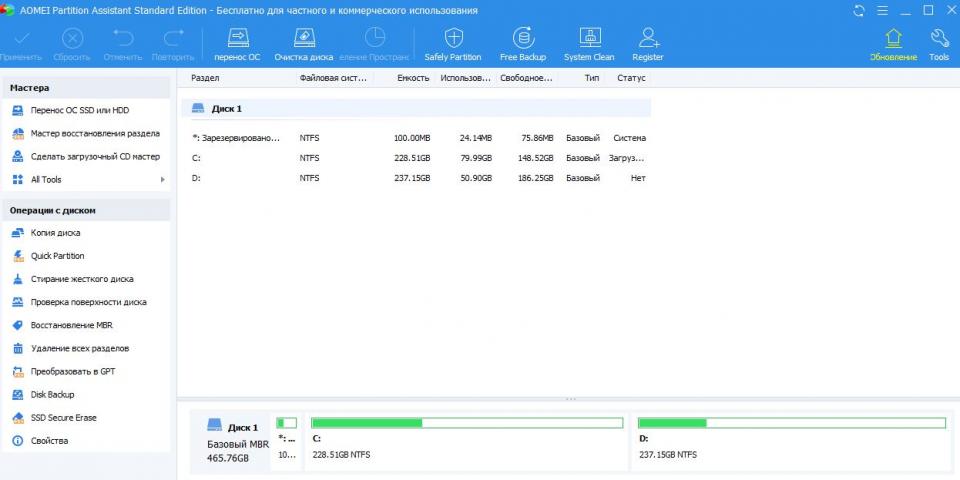The image size is (960, 480).
Task: Select 'Перенос ОС SSD или HDD' wizard
Action: pyautogui.click(x=79, y=110)
